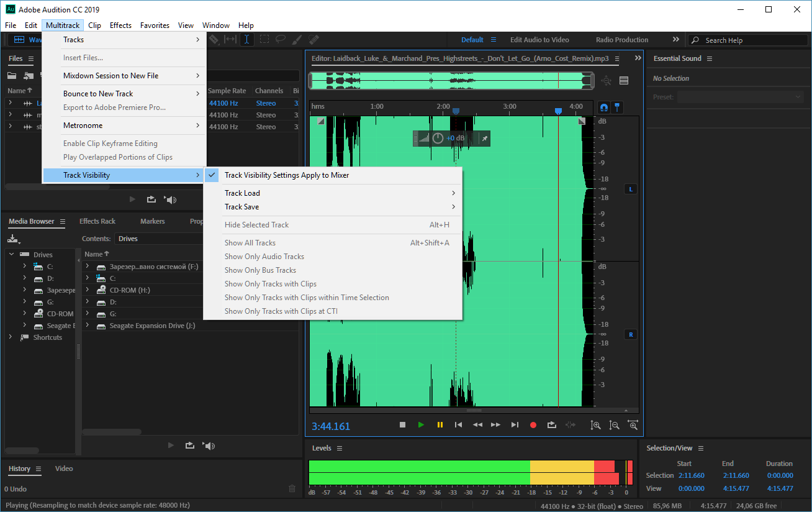Toggle the left channel L button
The width and height of the screenshot is (812, 512).
(631, 189)
